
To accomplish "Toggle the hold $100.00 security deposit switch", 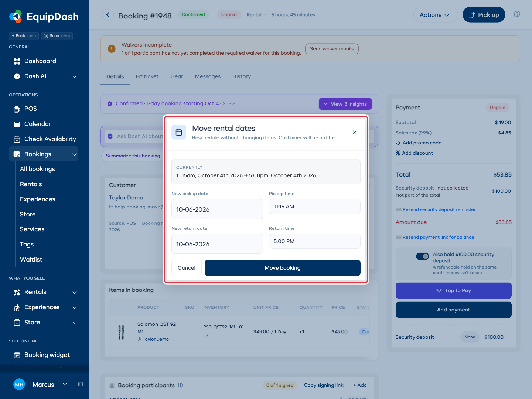I will [x=422, y=256].
